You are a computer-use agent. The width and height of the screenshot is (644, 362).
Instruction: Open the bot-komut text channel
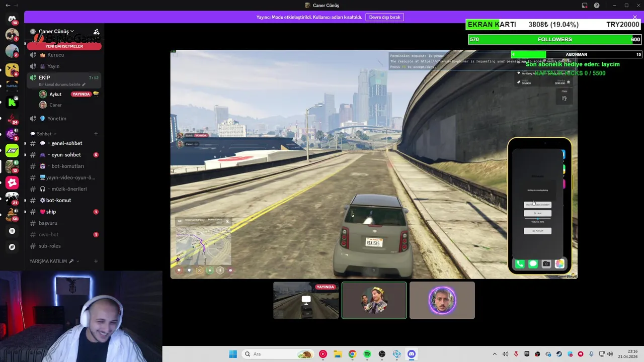[x=64, y=200]
